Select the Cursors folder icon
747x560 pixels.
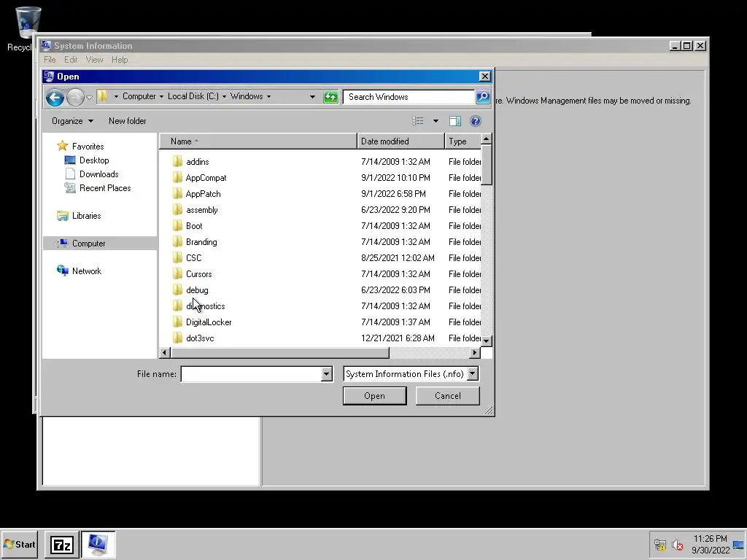coord(177,274)
